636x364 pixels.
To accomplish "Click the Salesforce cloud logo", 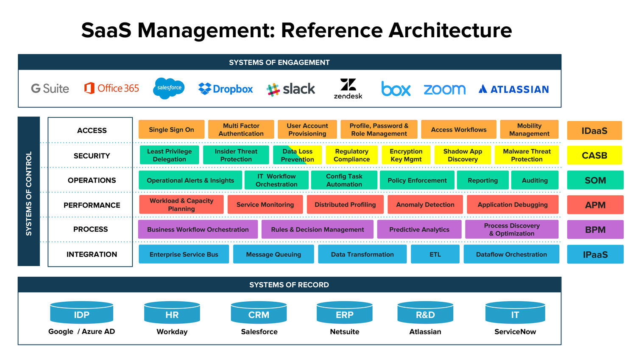I will point(169,88).
